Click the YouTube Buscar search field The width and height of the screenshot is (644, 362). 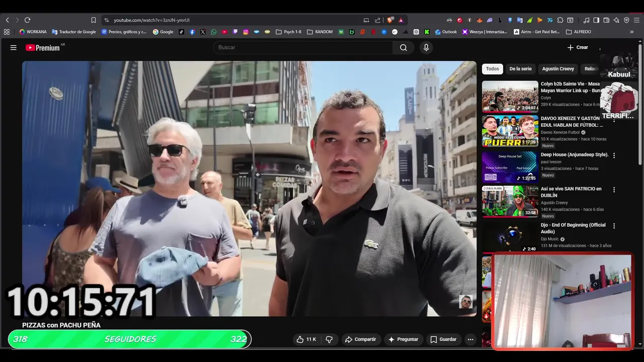pos(303,47)
